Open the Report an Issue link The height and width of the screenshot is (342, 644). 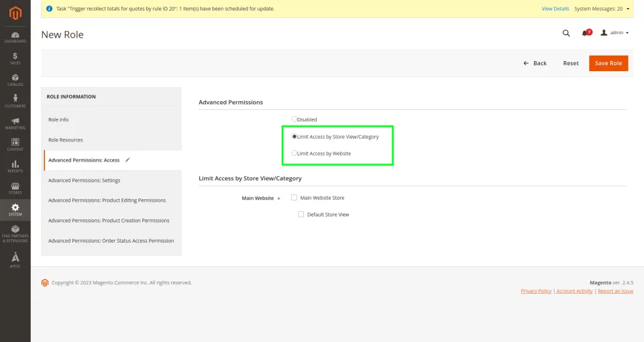coord(615,291)
